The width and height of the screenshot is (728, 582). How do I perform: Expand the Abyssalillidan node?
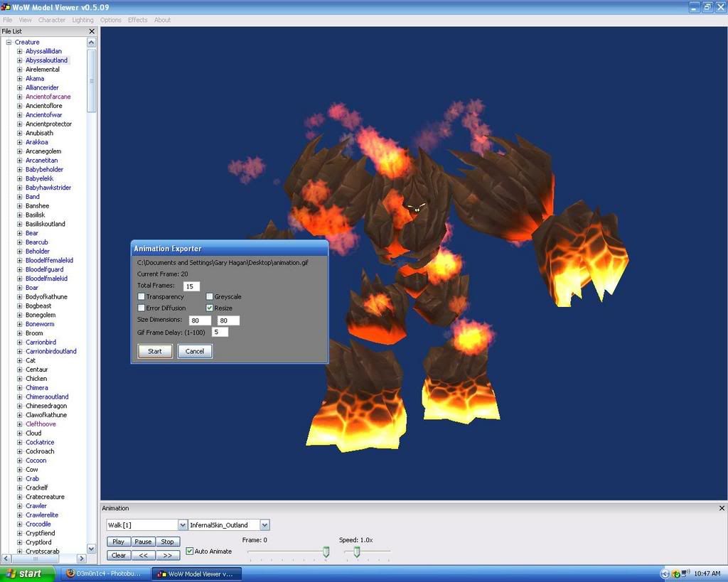click(19, 51)
